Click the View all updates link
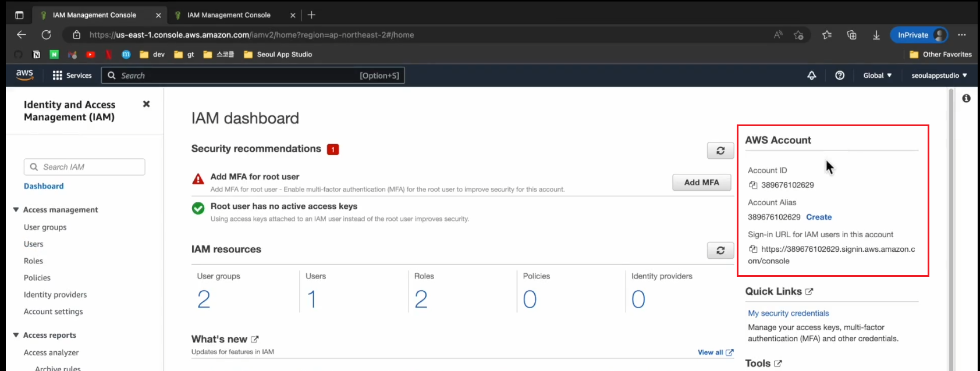This screenshot has height=371, width=980. (x=715, y=352)
